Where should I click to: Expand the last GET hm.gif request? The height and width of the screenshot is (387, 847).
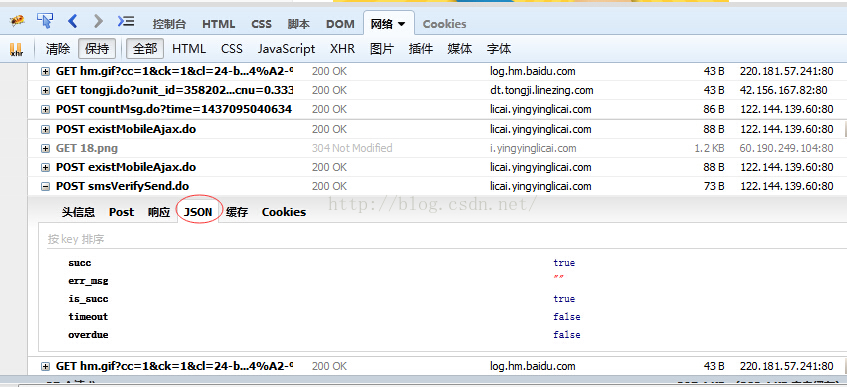coord(45,366)
